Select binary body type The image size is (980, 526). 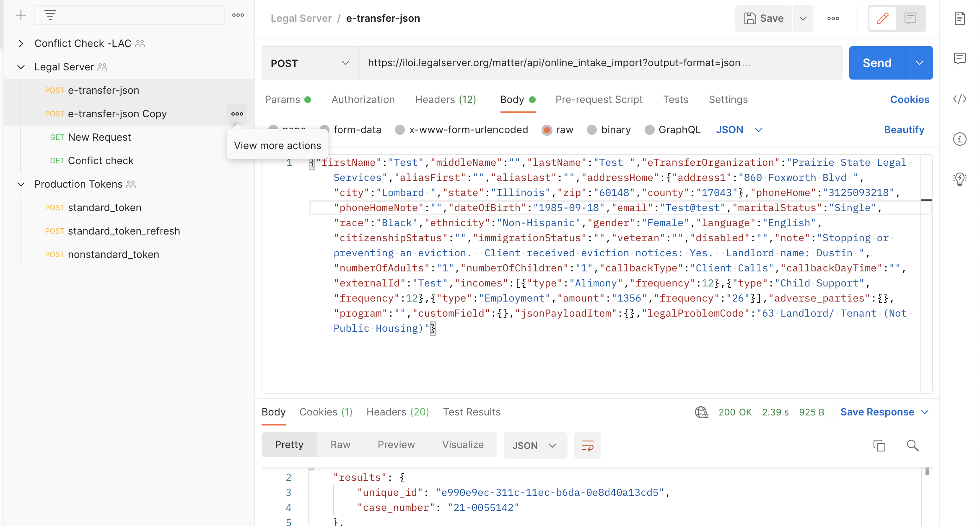click(x=609, y=130)
